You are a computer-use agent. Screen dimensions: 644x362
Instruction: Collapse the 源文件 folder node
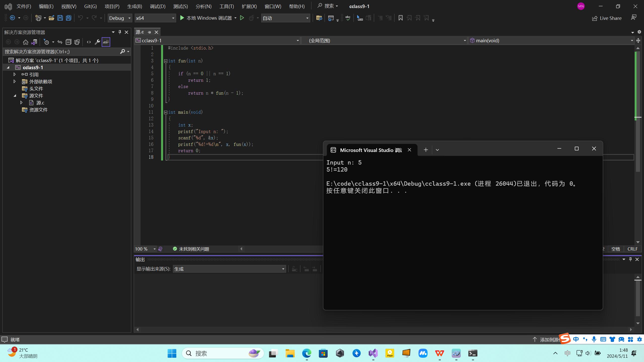(x=15, y=96)
